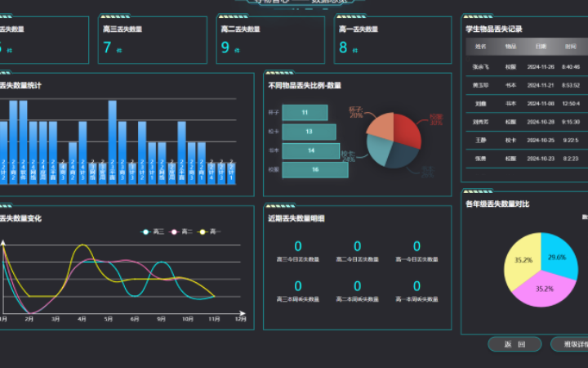Click the 日期 column header
The image size is (588, 368).
pyautogui.click(x=541, y=47)
